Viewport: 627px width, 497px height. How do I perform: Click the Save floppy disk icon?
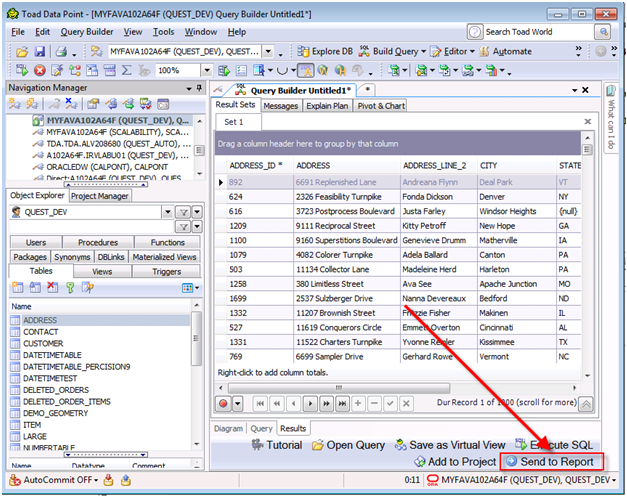coord(40,52)
